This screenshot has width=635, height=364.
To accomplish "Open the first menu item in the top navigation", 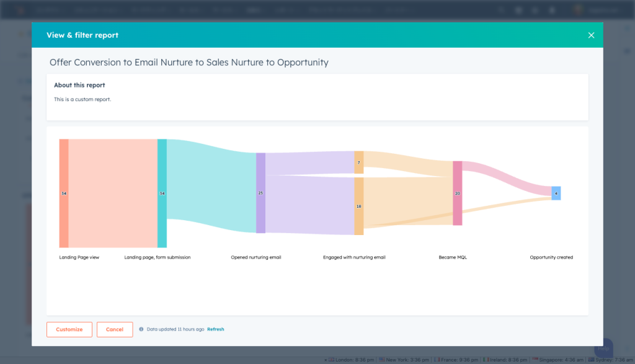I will point(48,9).
